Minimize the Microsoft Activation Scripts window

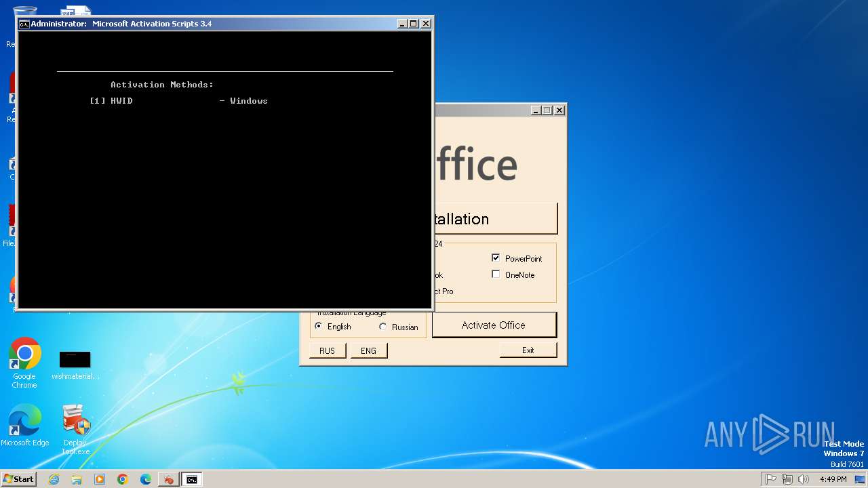click(403, 24)
